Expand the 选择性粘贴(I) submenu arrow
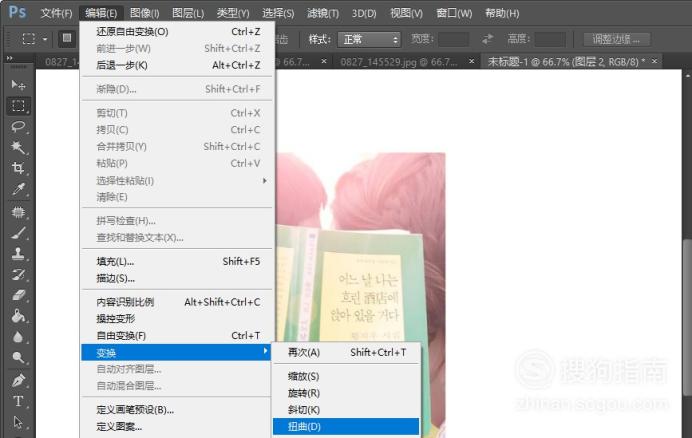Image resolution: width=692 pixels, height=438 pixels. [x=264, y=181]
